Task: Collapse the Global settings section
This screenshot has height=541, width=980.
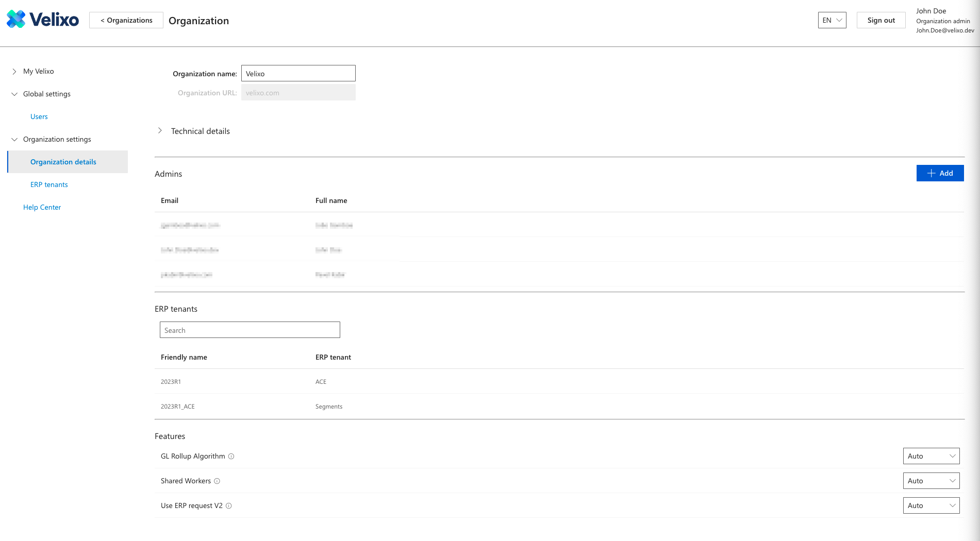Action: (14, 94)
